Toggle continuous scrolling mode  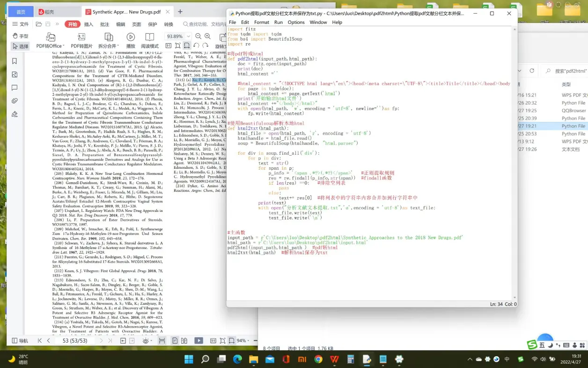(162, 341)
